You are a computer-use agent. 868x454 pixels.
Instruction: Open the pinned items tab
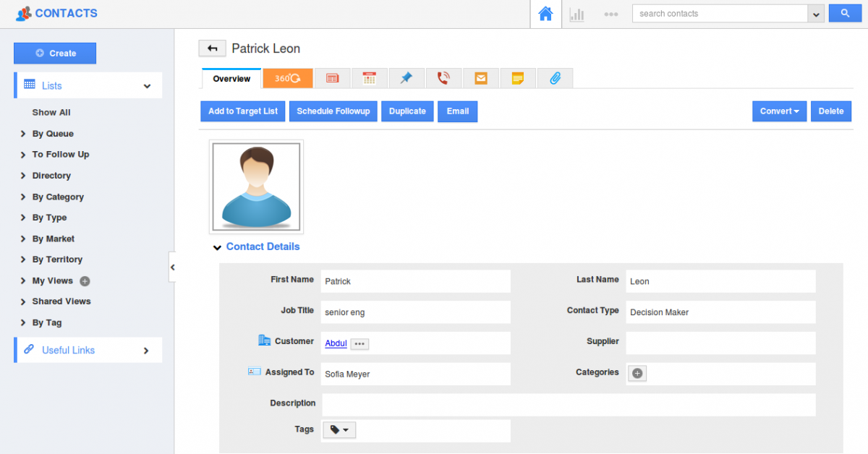[x=407, y=77]
